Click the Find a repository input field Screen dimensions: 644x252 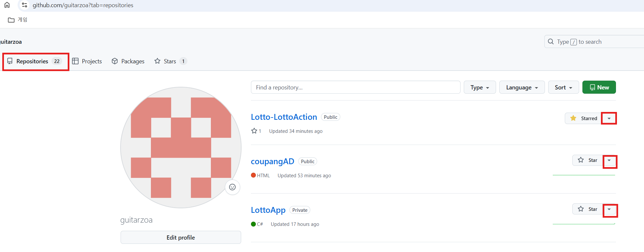[x=356, y=87]
